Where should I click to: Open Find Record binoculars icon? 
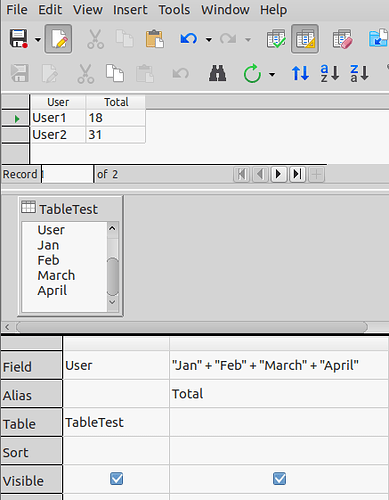point(217,73)
